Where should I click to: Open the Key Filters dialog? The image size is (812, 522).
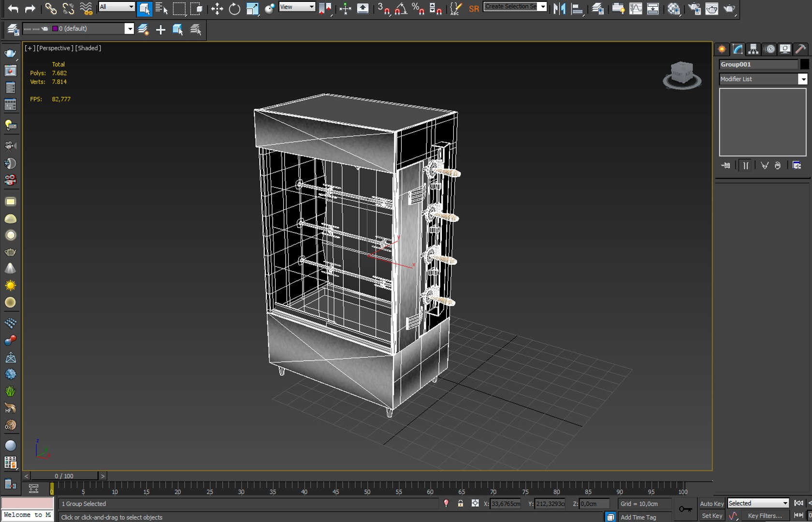pyautogui.click(x=765, y=516)
